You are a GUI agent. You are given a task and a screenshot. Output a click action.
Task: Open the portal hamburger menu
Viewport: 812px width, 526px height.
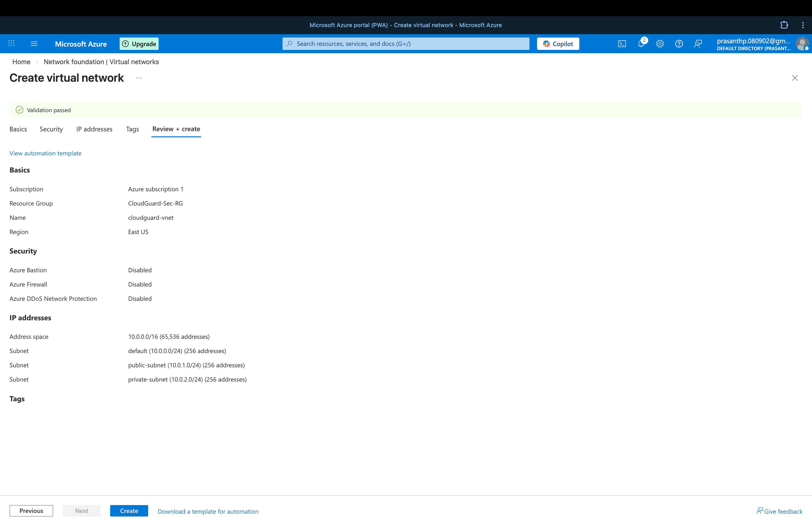[34, 43]
